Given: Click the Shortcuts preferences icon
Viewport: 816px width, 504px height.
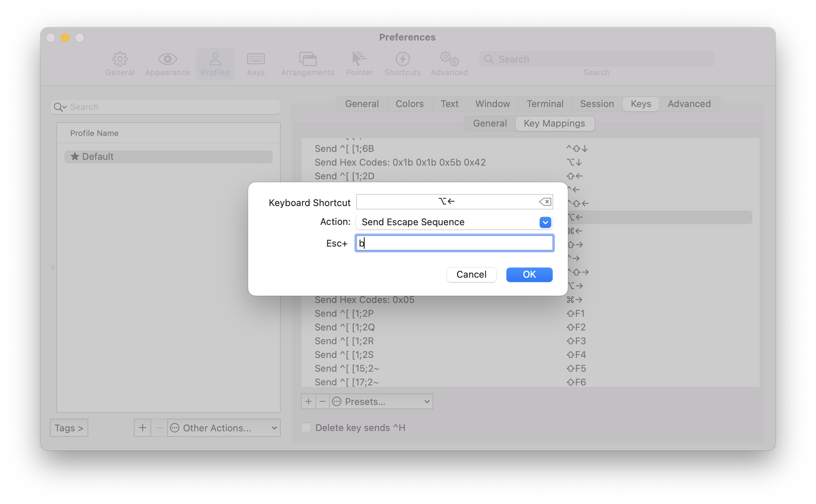Looking at the screenshot, I should tap(403, 64).
